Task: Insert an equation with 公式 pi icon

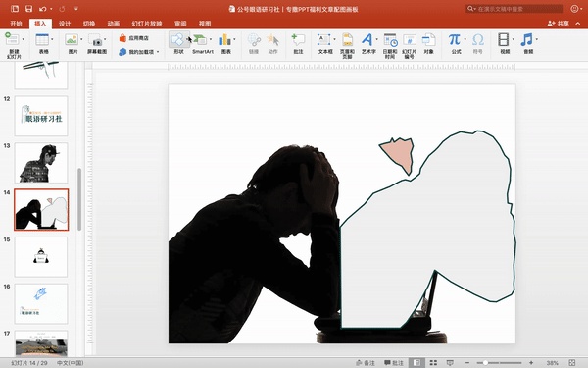Action: (454, 39)
